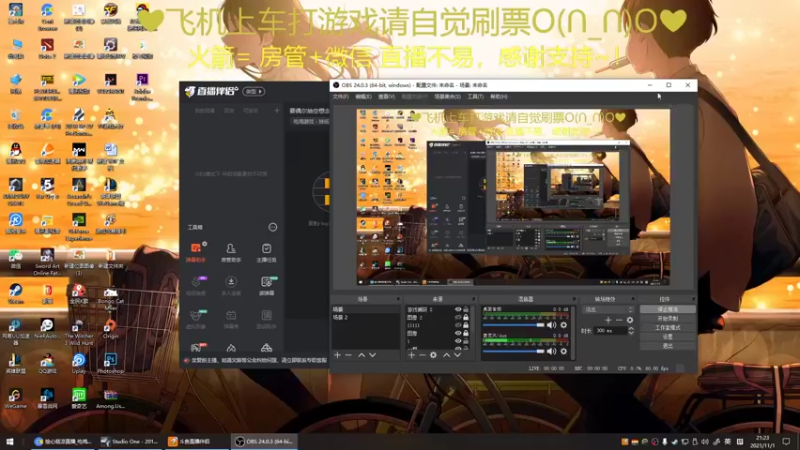
Task: Open the Uplay desktop shortcut
Action: click(79, 364)
